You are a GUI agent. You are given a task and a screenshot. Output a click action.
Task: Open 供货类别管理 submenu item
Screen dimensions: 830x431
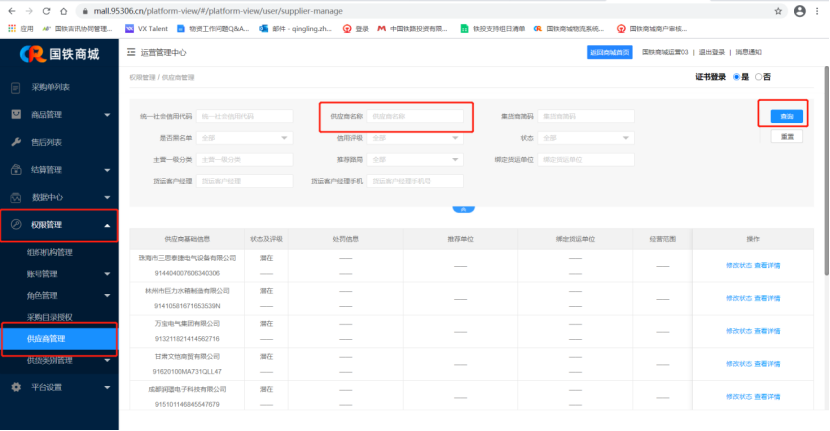50,361
